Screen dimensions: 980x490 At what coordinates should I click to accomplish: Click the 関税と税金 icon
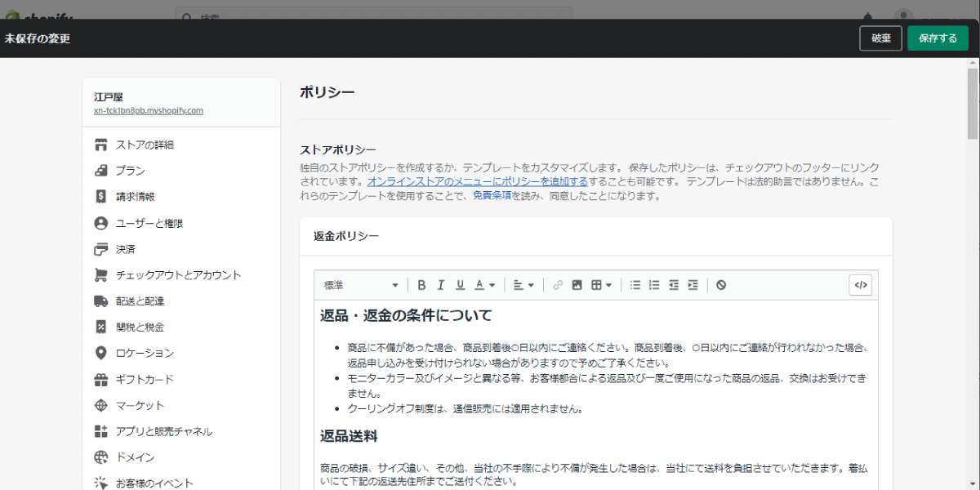tap(101, 327)
